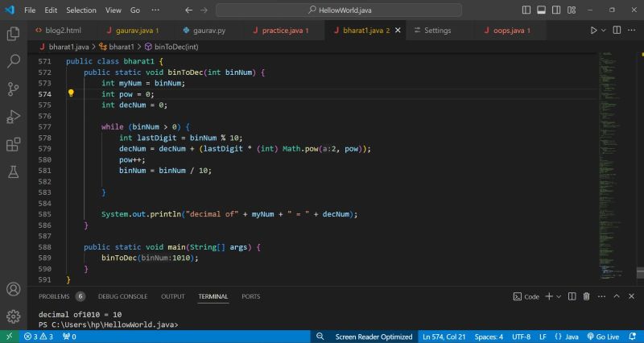644x343 pixels.
Task: Open editor More Actions ellipsis
Action: 631,31
